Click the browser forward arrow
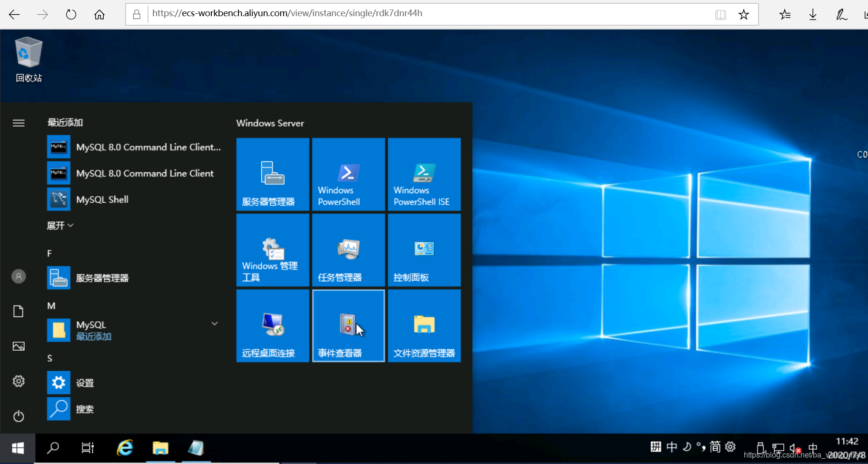This screenshot has width=868, height=464. [42, 15]
